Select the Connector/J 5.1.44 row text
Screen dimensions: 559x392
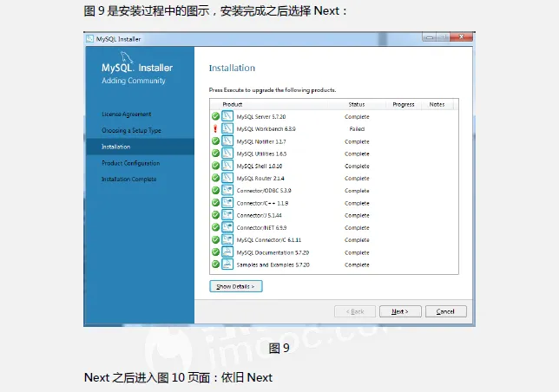pos(259,215)
